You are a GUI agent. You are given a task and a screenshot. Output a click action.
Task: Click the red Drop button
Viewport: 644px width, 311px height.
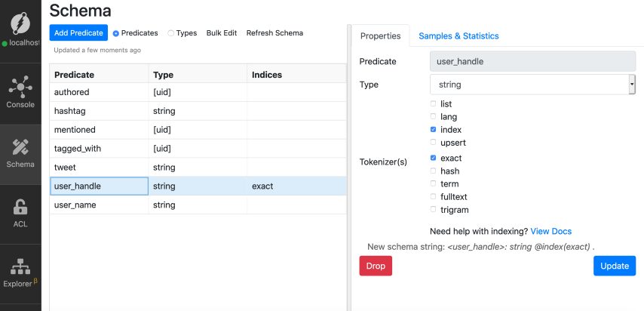click(x=376, y=266)
